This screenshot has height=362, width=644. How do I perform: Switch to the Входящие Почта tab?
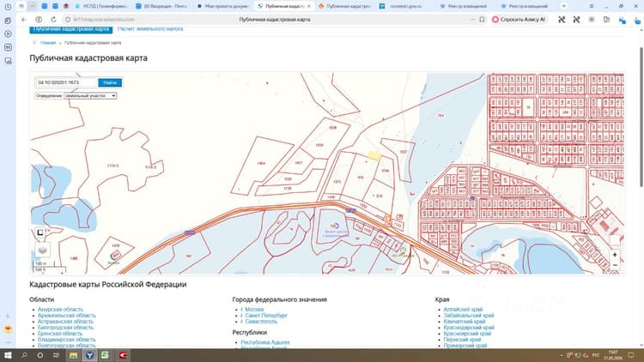[161, 6]
